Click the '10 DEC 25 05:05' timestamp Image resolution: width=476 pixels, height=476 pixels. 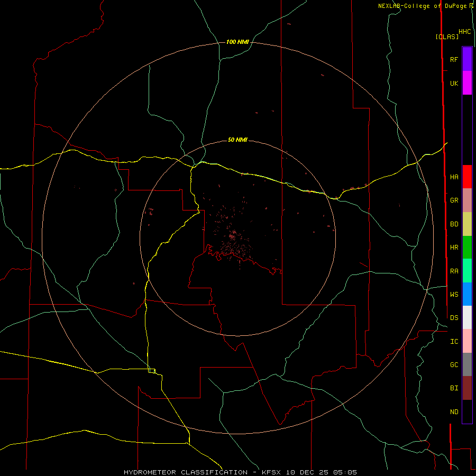(x=321, y=472)
